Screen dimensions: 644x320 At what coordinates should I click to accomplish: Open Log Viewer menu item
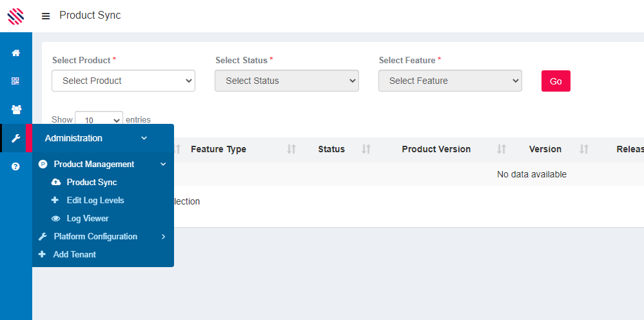(x=88, y=219)
